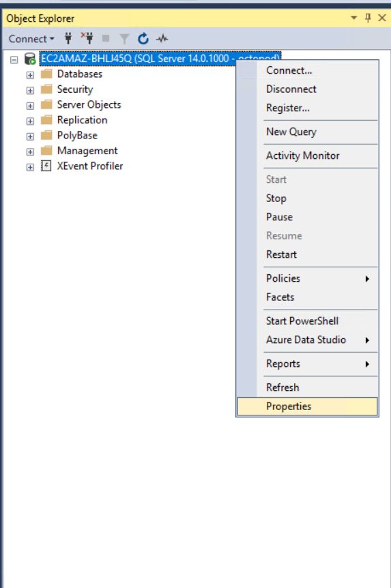Open Object Explorer window position dropdown arrow

pos(353,18)
